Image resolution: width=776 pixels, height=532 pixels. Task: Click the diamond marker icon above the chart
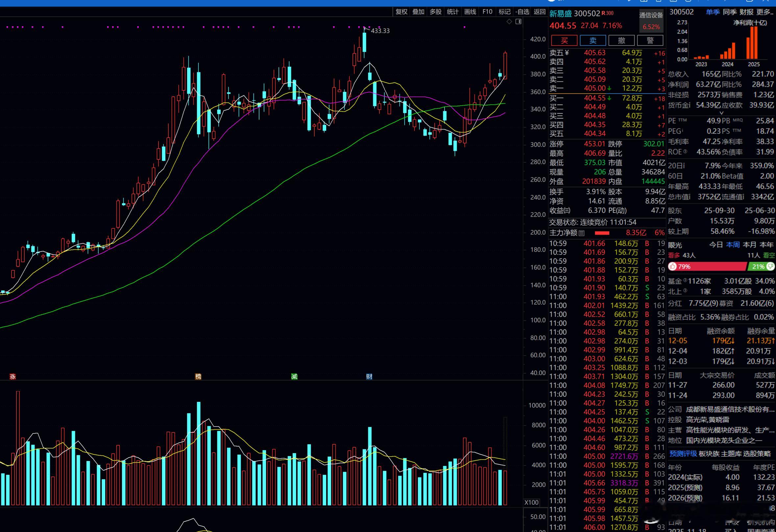509,22
